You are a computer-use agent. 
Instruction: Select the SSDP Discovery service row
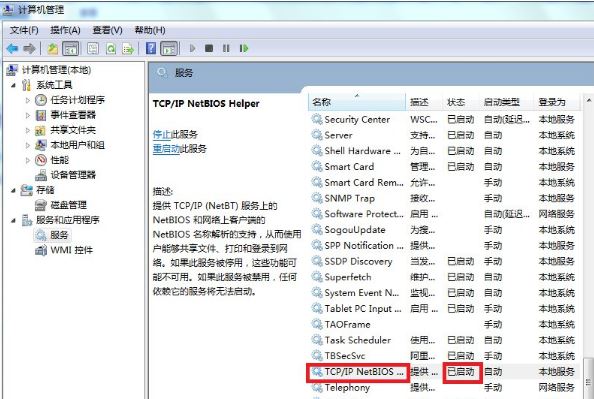tap(443, 261)
